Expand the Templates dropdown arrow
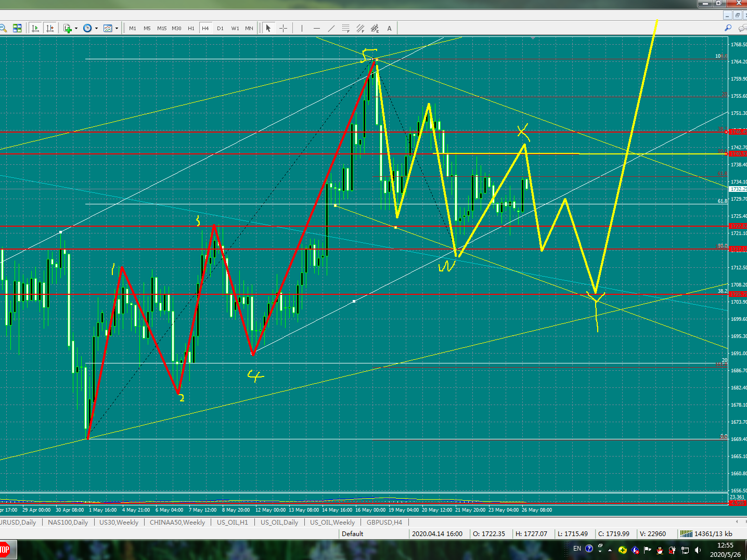 click(x=117, y=28)
